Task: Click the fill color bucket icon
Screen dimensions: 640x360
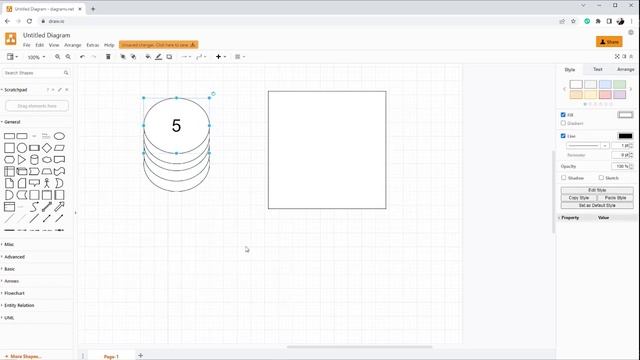Action: tap(148, 57)
